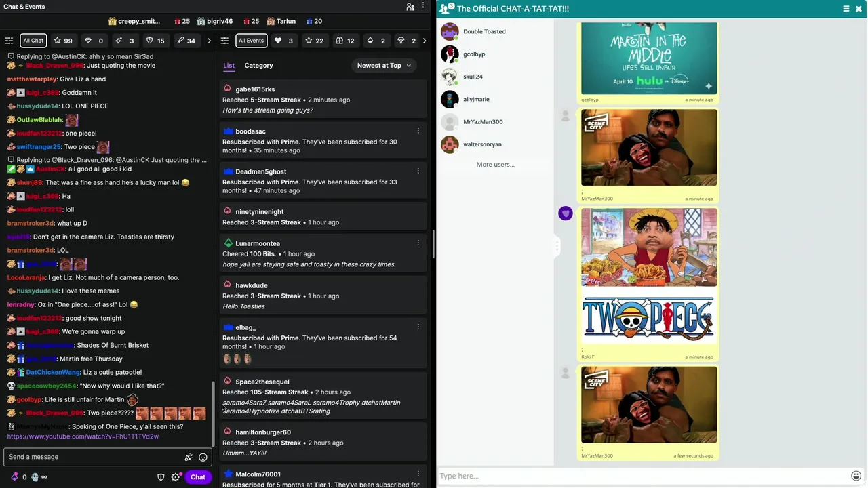
Task: Filter chat by sparkle count 3
Action: (125, 41)
